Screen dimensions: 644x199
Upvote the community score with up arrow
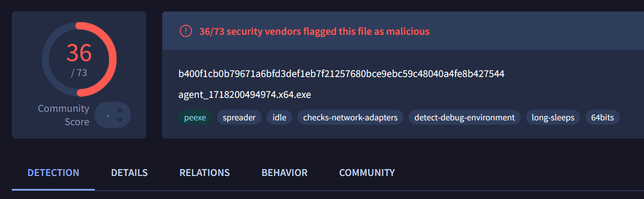click(x=120, y=110)
